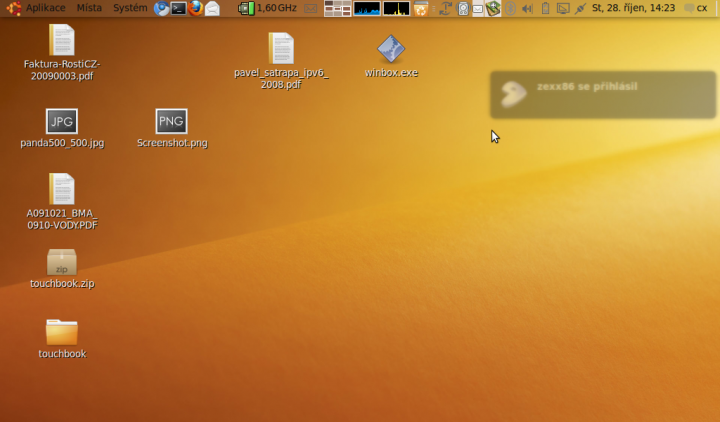
Task: Open the calendar from the date and time
Action: pos(633,8)
